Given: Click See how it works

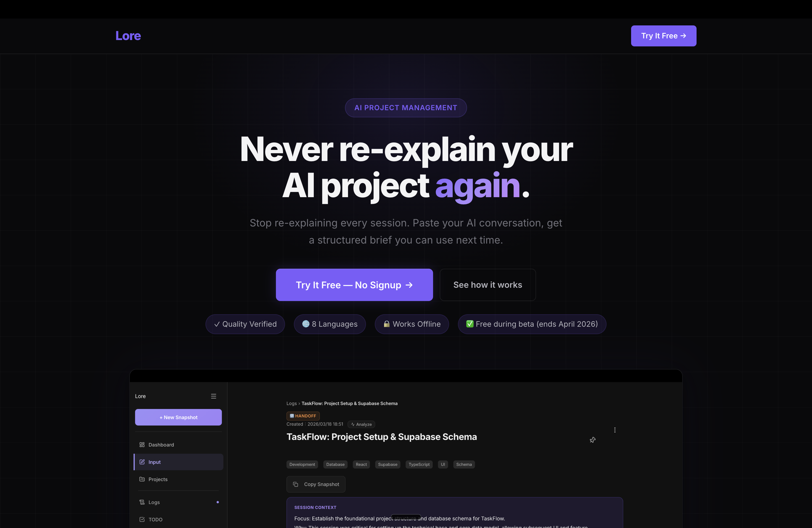Looking at the screenshot, I should [x=487, y=285].
